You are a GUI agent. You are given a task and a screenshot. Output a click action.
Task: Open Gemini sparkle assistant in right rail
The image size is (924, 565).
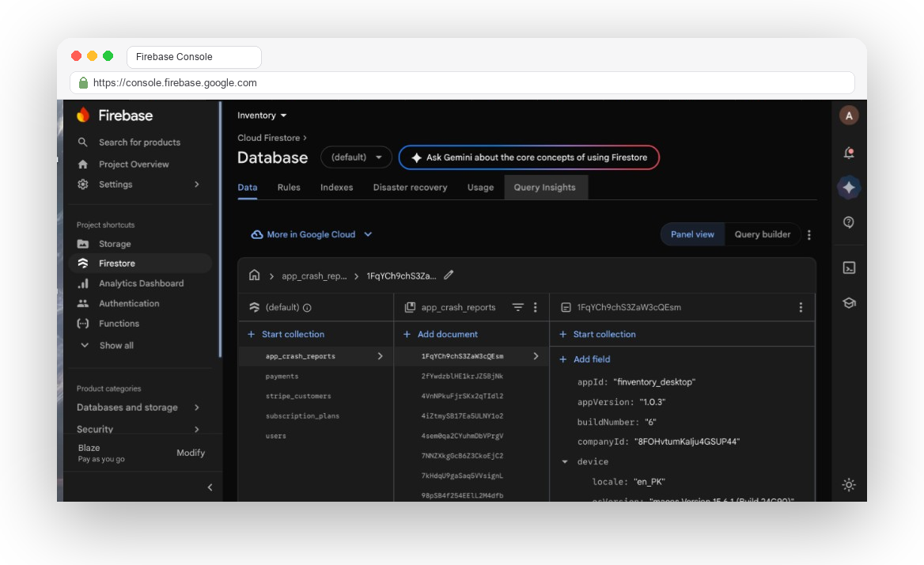pos(849,188)
